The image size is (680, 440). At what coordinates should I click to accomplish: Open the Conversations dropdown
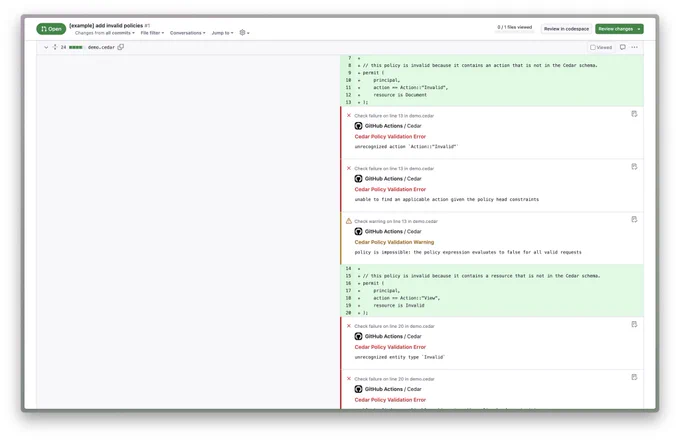coord(188,33)
